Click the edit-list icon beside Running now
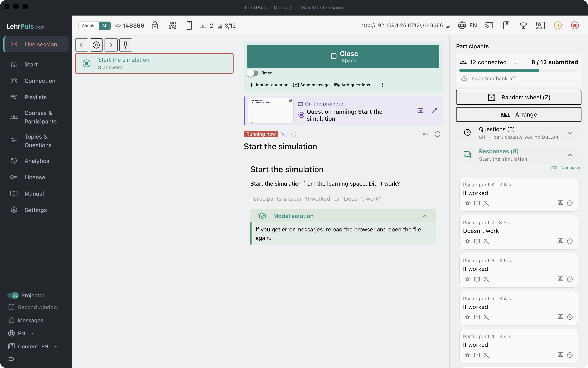Viewport: 588px width, 368px height. [425, 134]
